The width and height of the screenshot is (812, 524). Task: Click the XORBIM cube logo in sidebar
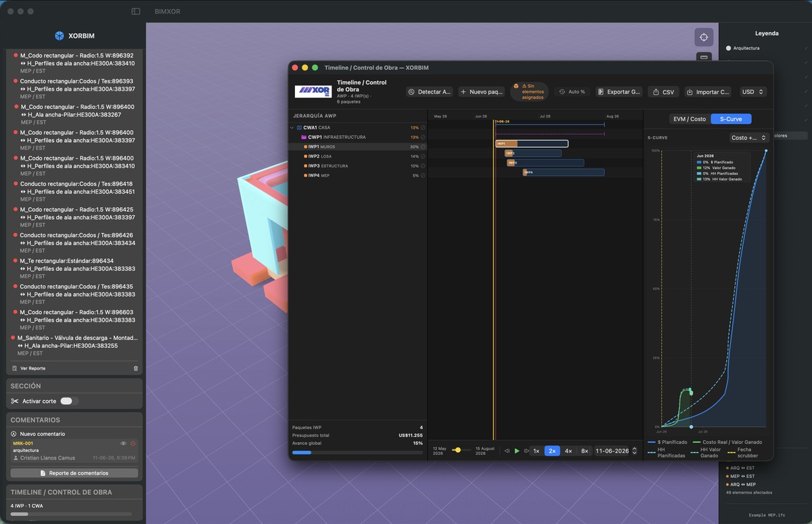(x=59, y=36)
